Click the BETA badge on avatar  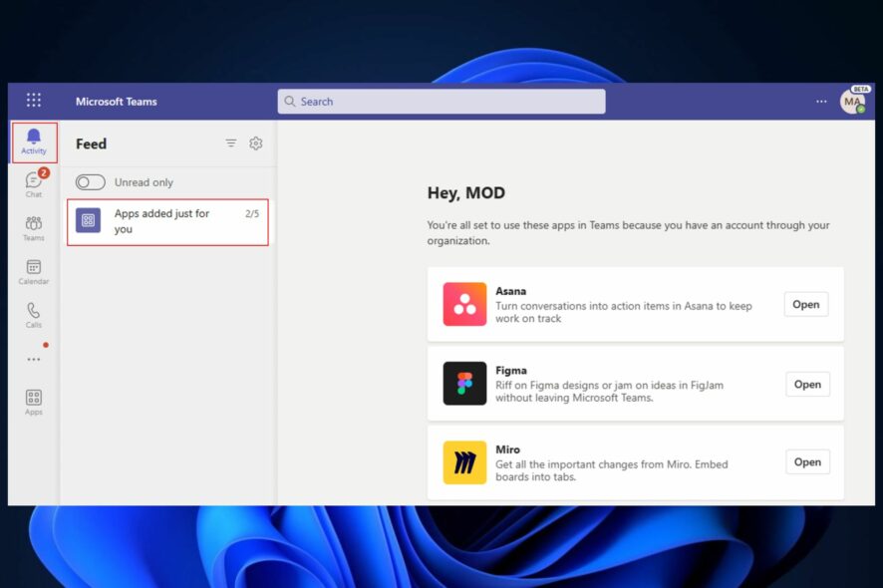[860, 89]
